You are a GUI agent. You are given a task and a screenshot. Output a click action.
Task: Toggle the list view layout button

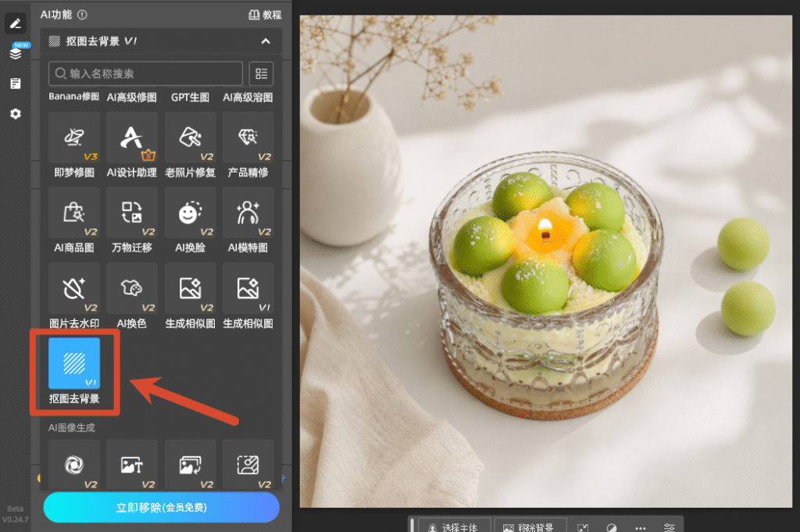click(x=261, y=73)
